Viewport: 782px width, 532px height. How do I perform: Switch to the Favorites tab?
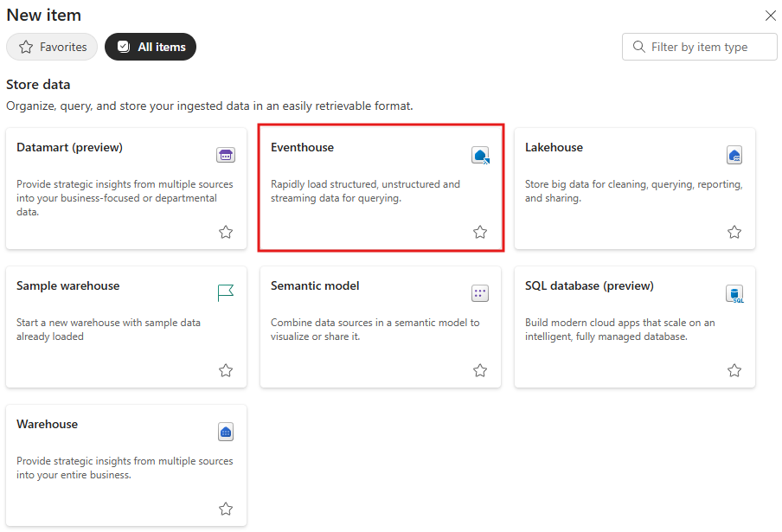click(52, 47)
